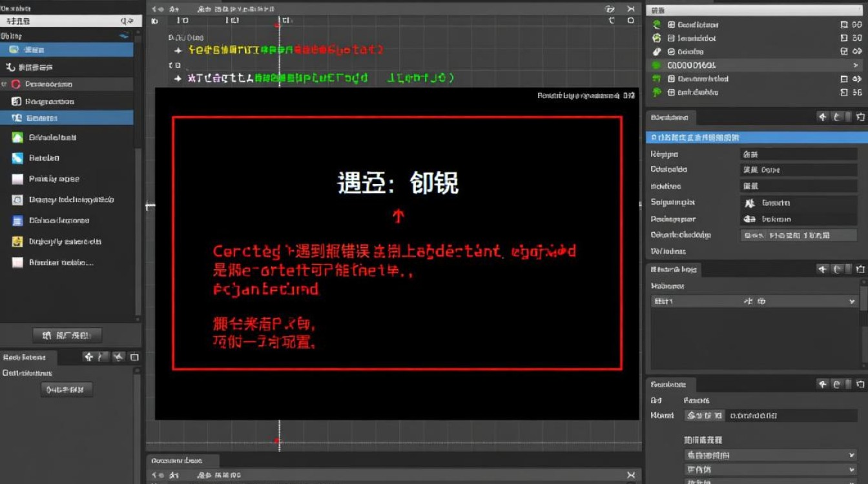Click the wide gray button in properties panel
868x484 pixels.
[x=798, y=236]
